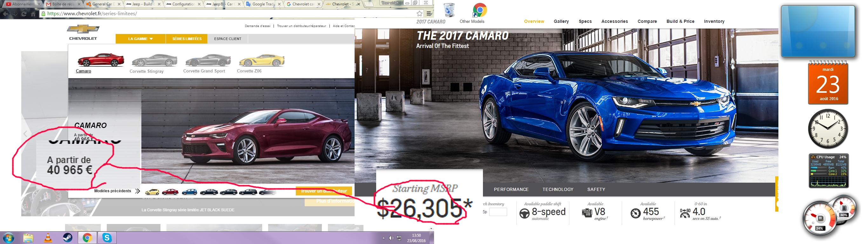
Task: Click the Trouver un distributeur button
Action: click(324, 191)
